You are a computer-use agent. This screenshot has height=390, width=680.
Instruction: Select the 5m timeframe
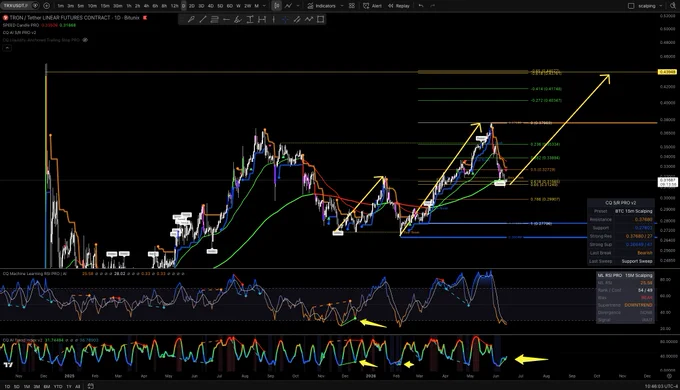[81, 6]
